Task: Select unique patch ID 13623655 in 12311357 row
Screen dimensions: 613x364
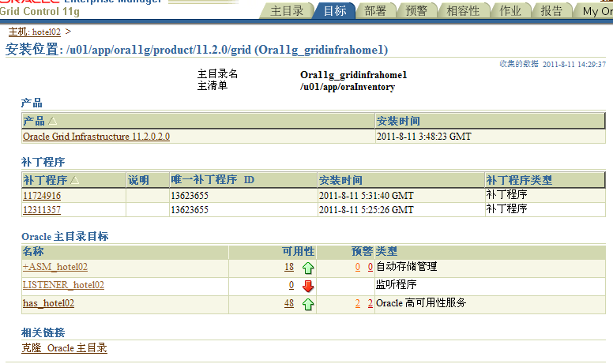Action: (190, 210)
